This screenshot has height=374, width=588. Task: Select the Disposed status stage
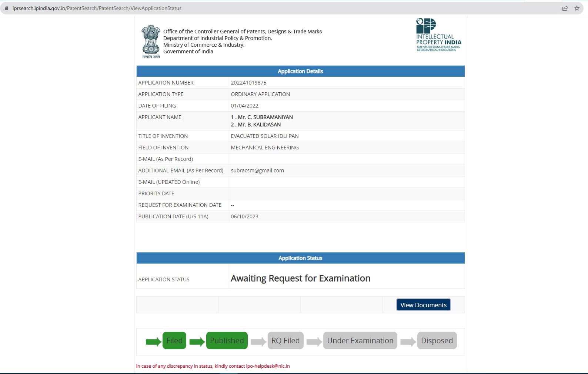(x=437, y=340)
